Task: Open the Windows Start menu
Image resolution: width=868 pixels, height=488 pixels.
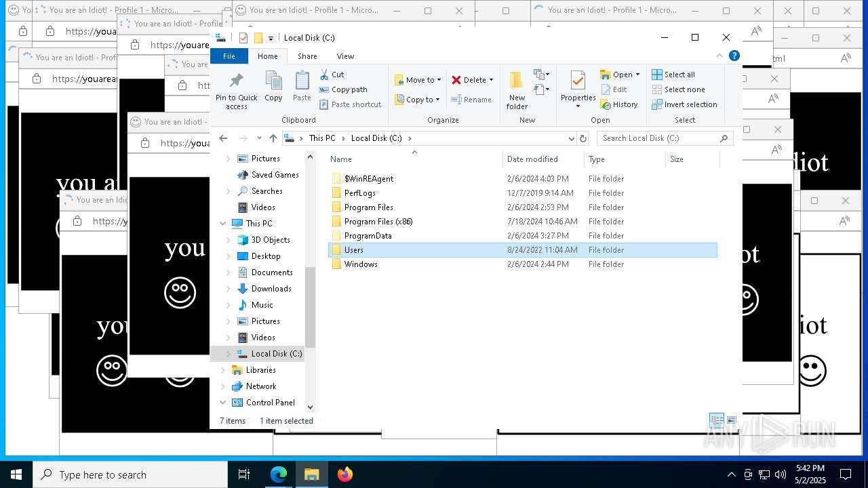Action: pos(16,474)
